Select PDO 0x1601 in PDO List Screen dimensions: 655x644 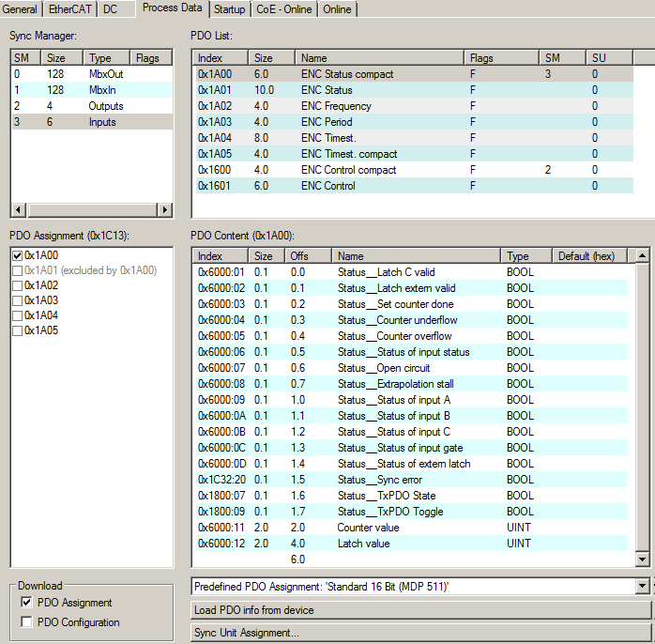click(415, 186)
